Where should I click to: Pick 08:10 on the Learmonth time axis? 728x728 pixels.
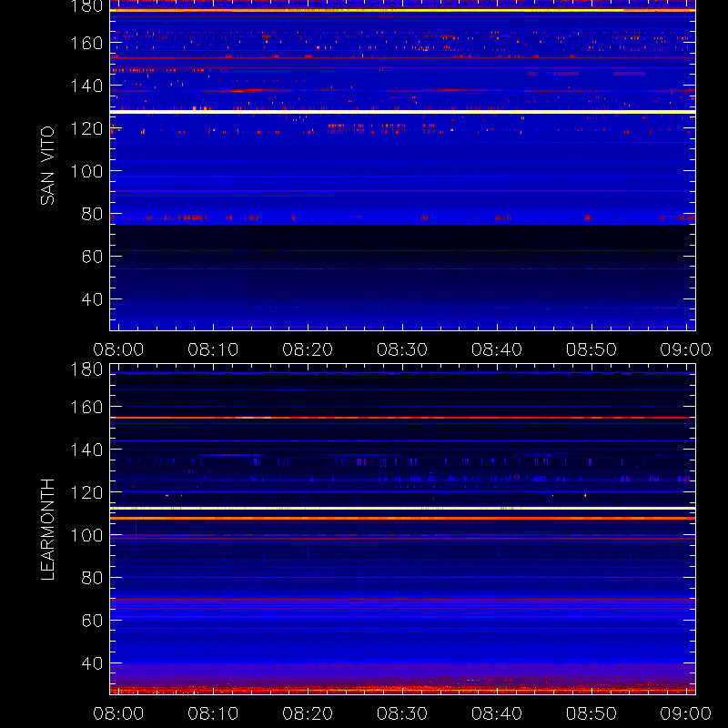(x=213, y=713)
